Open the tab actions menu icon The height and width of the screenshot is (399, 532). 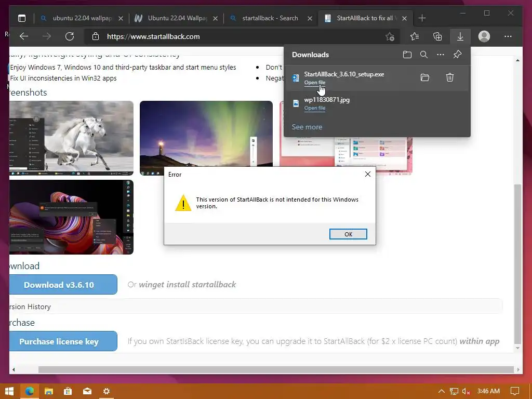(22, 18)
